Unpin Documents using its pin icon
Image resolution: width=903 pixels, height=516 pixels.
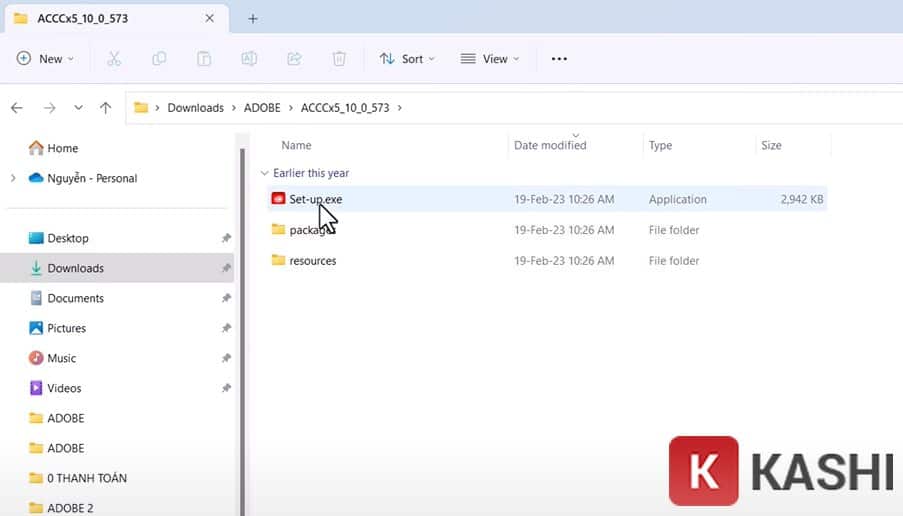(226, 298)
